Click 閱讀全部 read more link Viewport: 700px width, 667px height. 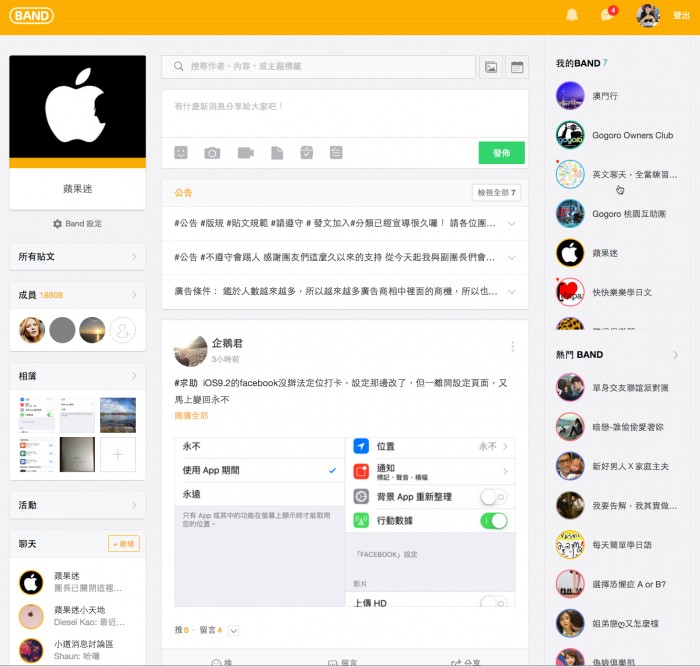pos(191,416)
